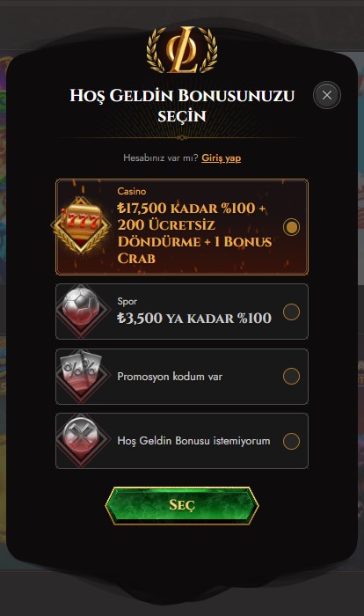Confirm selection with the green Seç button
The height and width of the screenshot is (616, 364).
click(182, 505)
